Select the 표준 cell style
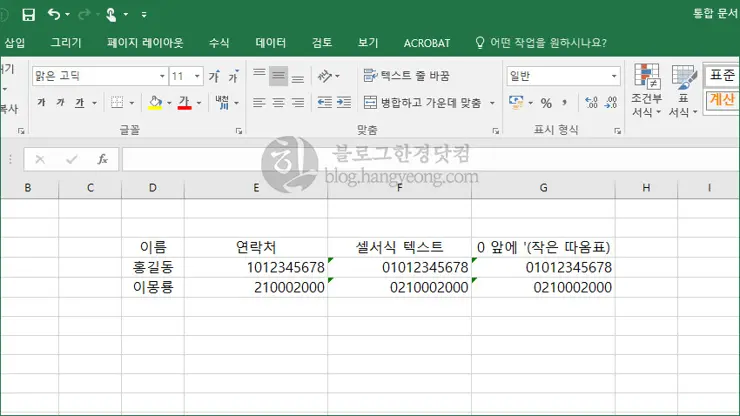 tap(722, 76)
